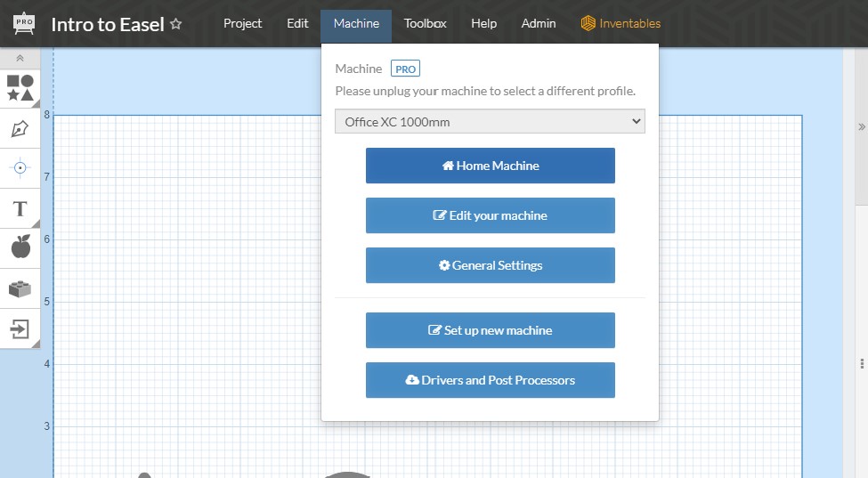Open the Project menu
This screenshot has height=478, width=868.
coord(242,23)
